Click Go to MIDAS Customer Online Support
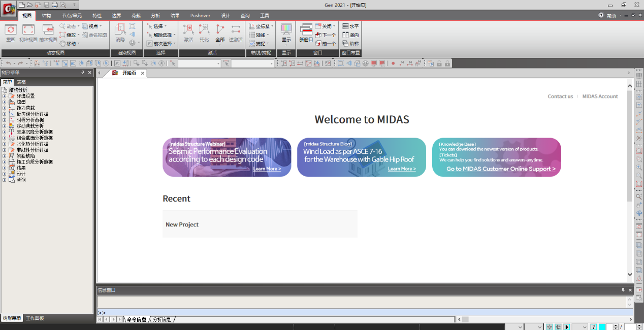Screen dimensions: 644x330 coord(501,169)
